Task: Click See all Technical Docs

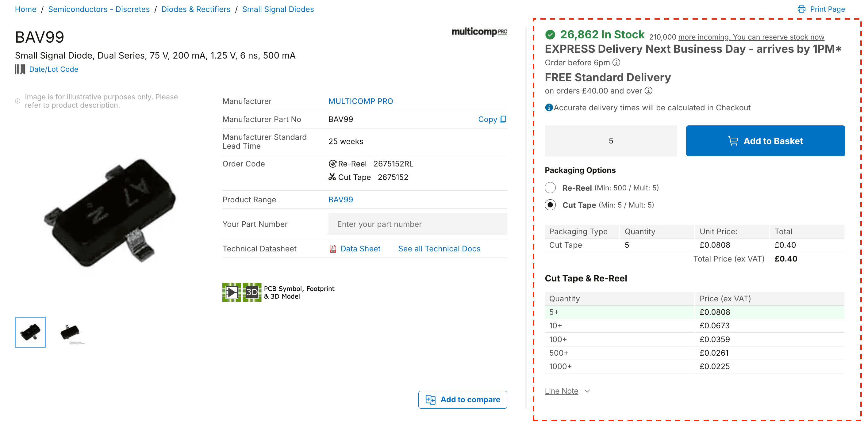Action: point(440,249)
